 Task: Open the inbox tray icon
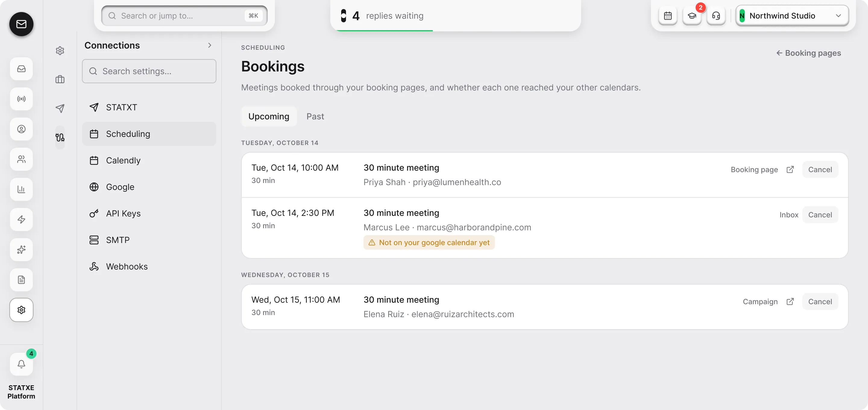tap(21, 69)
